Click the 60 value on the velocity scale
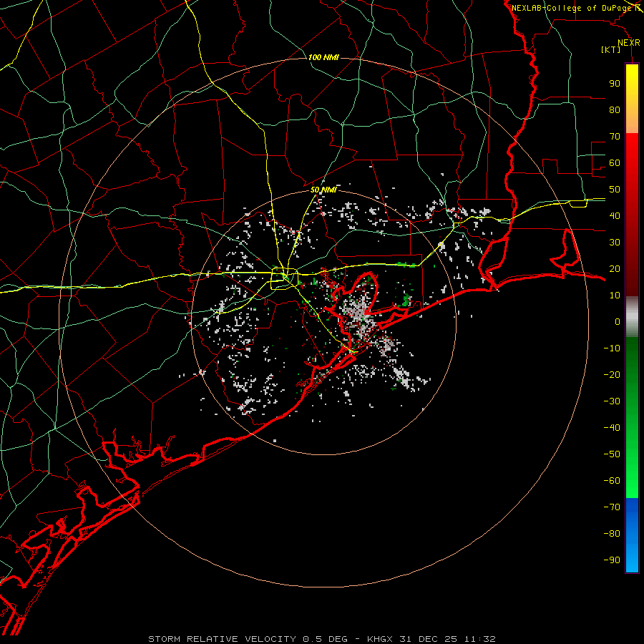This screenshot has width=644, height=644. click(615, 162)
